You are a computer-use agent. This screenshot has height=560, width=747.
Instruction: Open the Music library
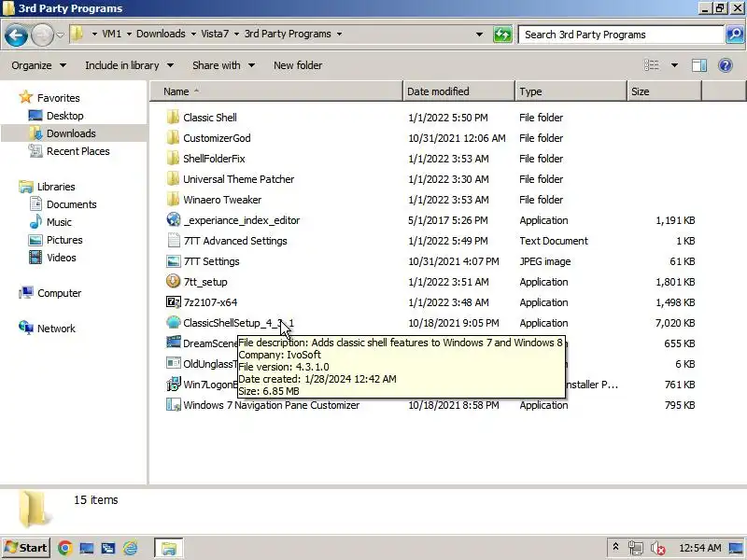(59, 222)
